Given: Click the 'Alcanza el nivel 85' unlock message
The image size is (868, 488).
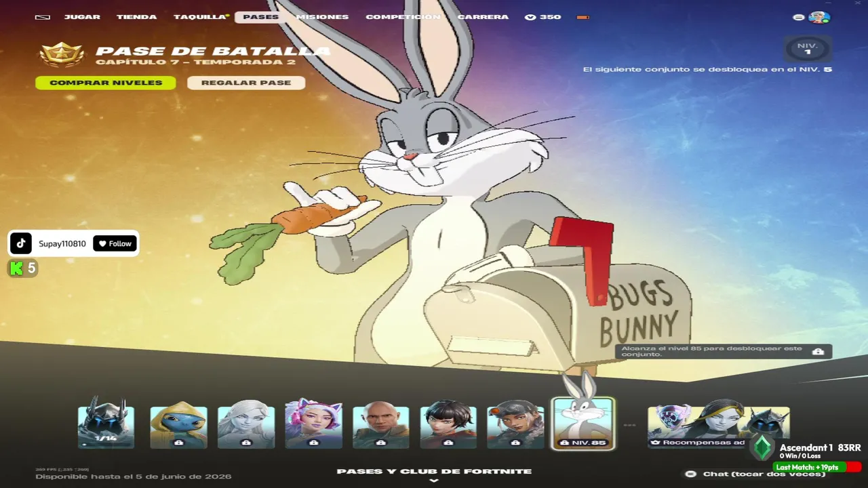Looking at the screenshot, I should point(712,351).
